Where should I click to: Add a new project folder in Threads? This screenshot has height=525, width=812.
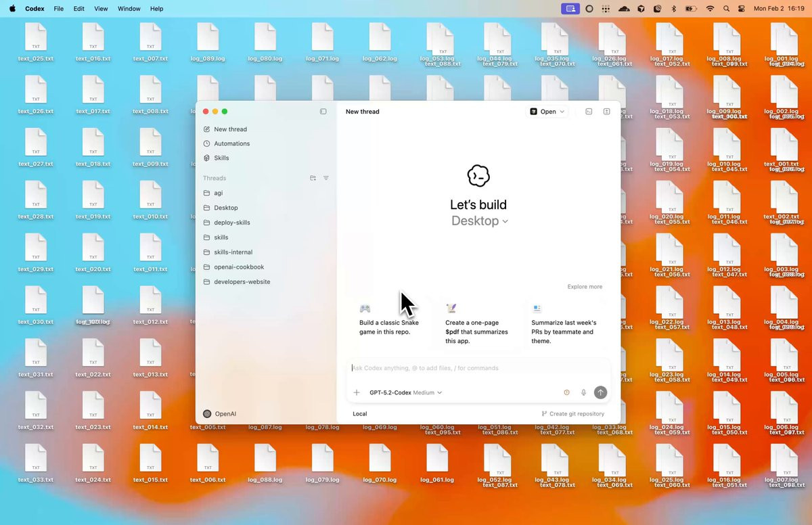313,178
